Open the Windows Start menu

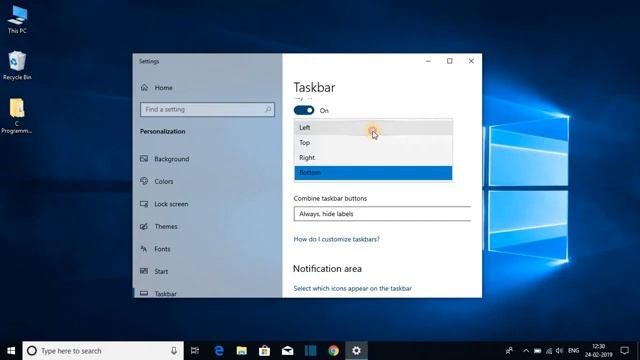(x=11, y=351)
